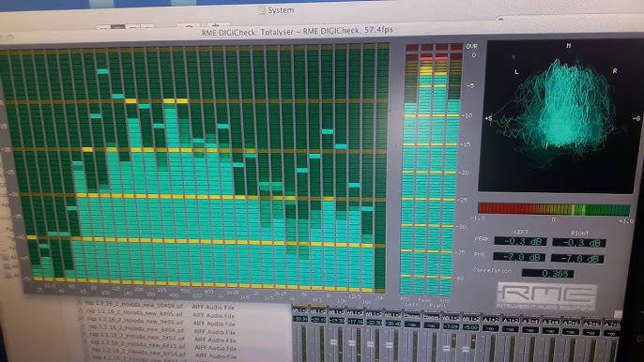Image resolution: width=644 pixels, height=362 pixels.
Task: Click the 125 Hz band label under the spectrum
Action: 115,289
